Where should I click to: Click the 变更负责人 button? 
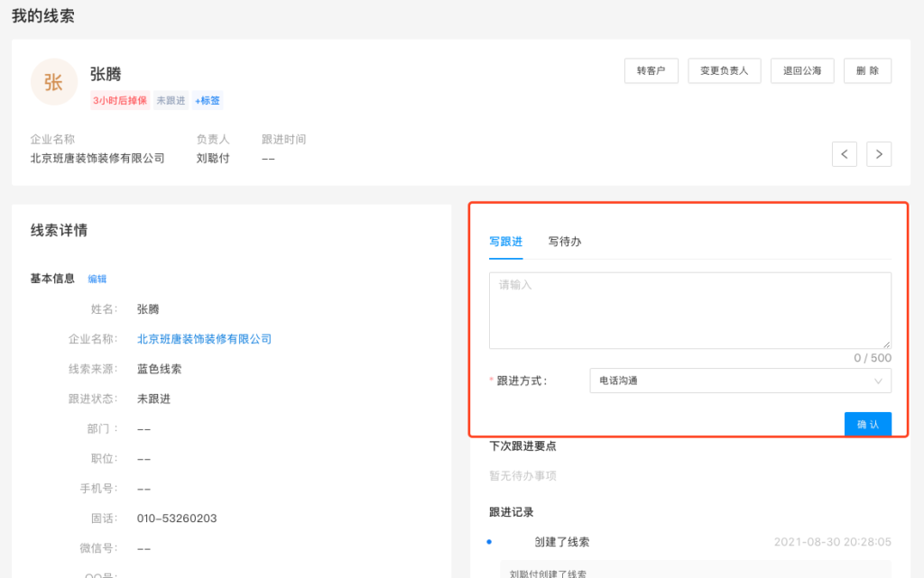click(x=725, y=70)
